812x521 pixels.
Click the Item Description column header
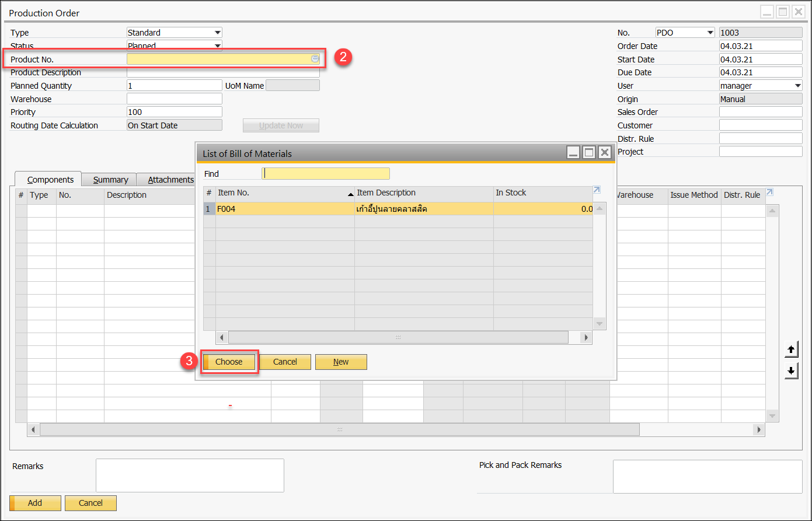click(x=424, y=193)
